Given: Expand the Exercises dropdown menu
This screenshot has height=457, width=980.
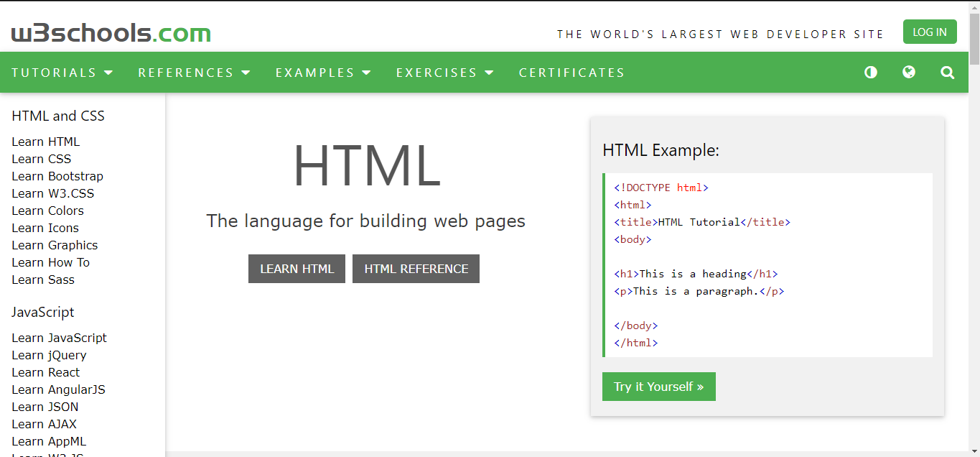Looking at the screenshot, I should pyautogui.click(x=445, y=73).
